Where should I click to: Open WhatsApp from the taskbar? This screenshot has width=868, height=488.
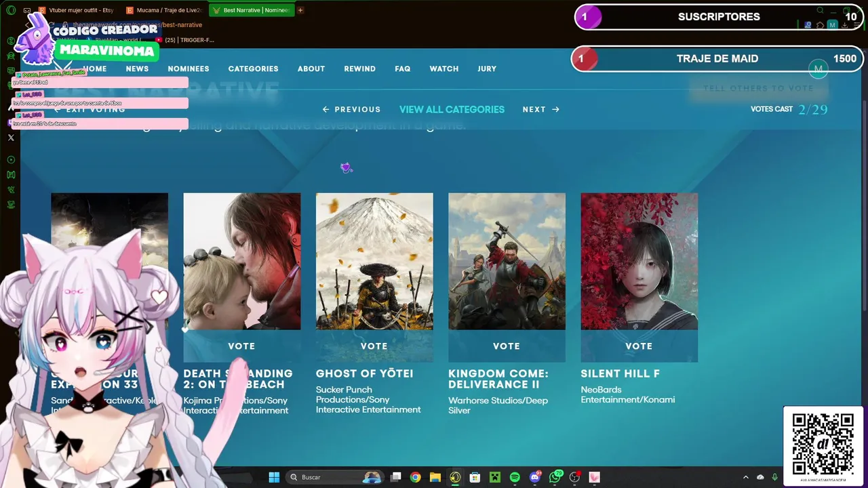(555, 477)
